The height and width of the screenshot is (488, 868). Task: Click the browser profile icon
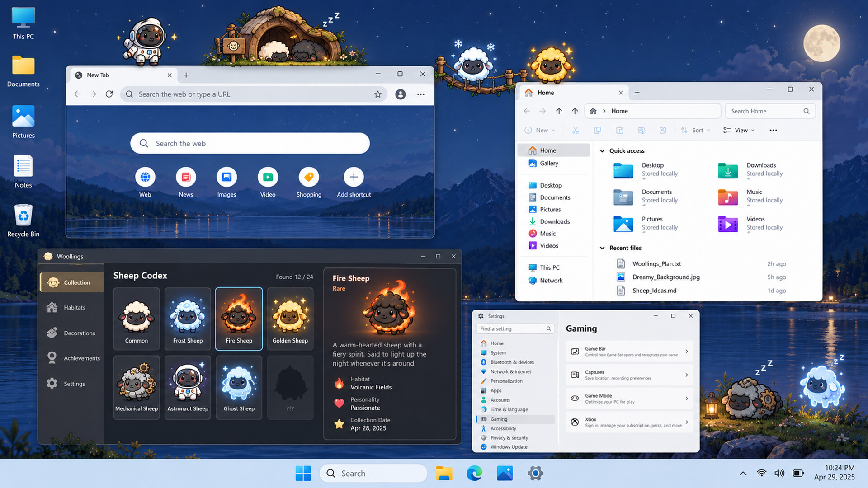(x=401, y=94)
